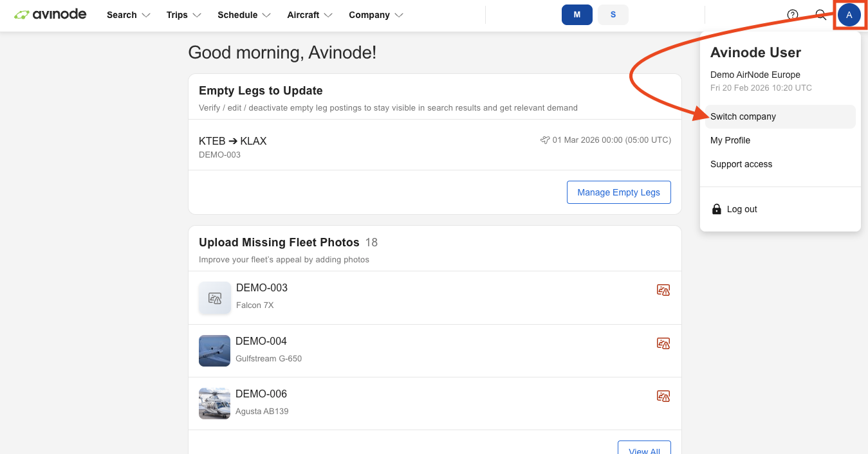
Task: Click the Avinode logo in the header
Action: [50, 14]
